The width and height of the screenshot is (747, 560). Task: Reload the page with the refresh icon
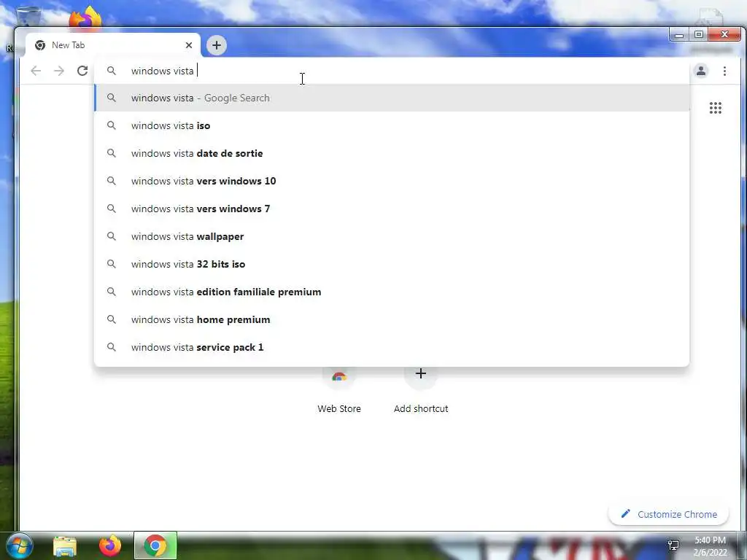coord(82,71)
